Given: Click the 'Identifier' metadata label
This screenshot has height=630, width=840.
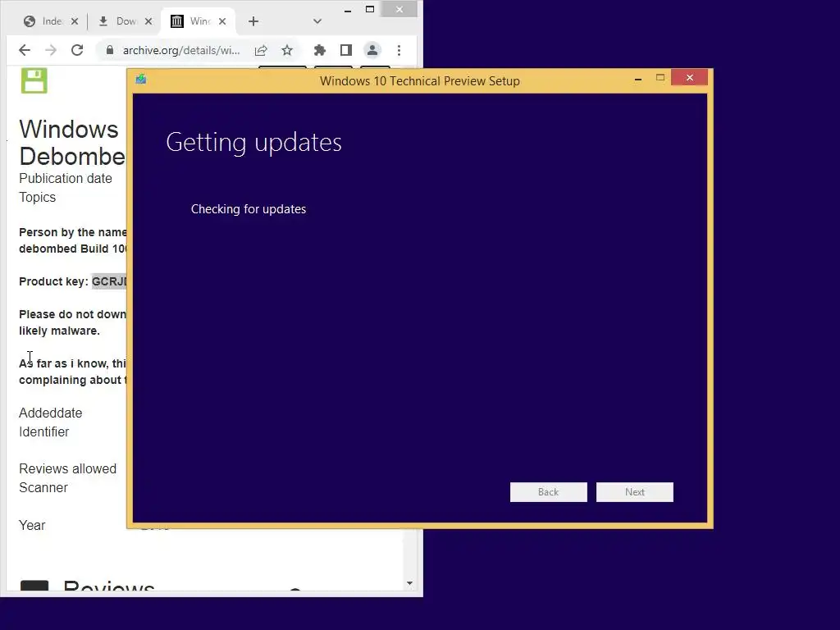Looking at the screenshot, I should (44, 431).
